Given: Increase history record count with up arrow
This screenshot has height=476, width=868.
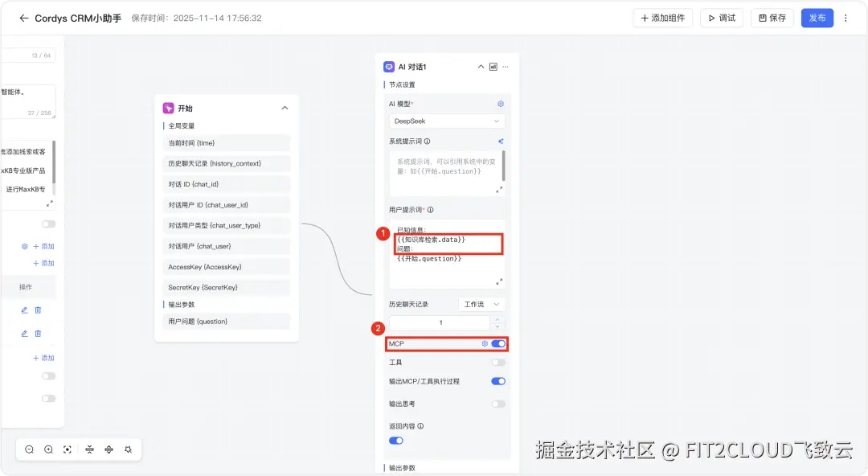Looking at the screenshot, I should coord(497,319).
